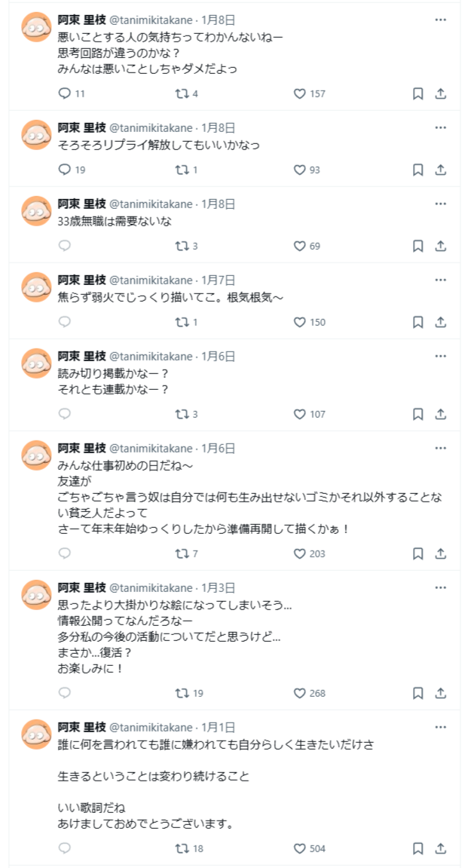Reply to the 読み切り掲載かなー tweet
This screenshot has width=468, height=868.
click(x=65, y=414)
